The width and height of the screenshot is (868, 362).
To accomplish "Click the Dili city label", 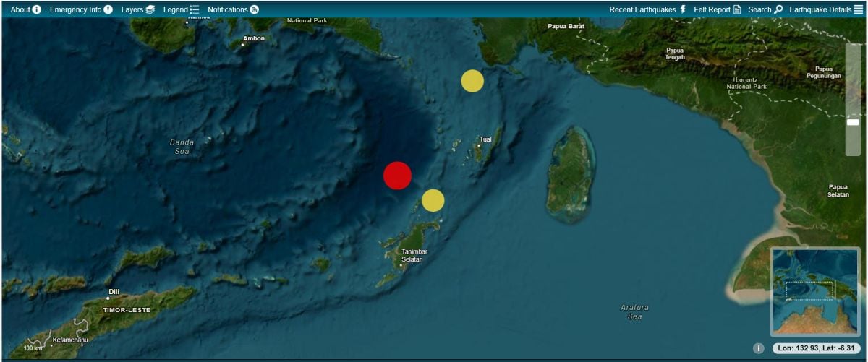I will tap(114, 292).
